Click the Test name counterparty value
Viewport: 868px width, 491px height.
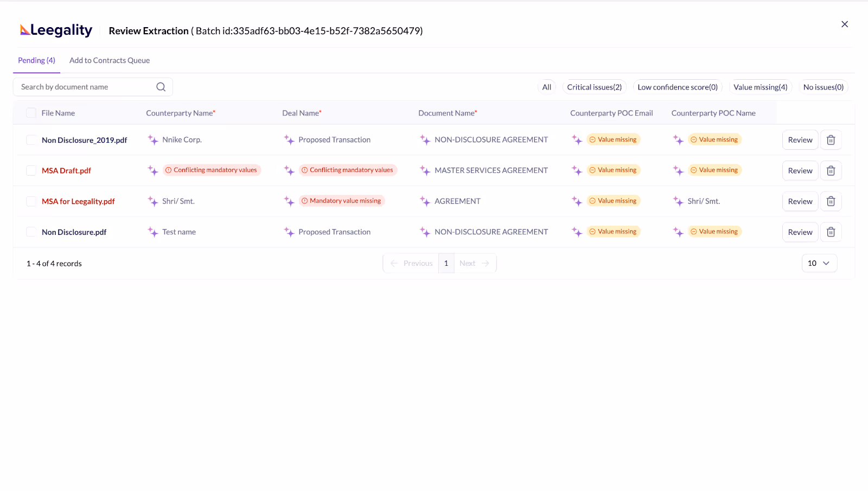pyautogui.click(x=179, y=232)
